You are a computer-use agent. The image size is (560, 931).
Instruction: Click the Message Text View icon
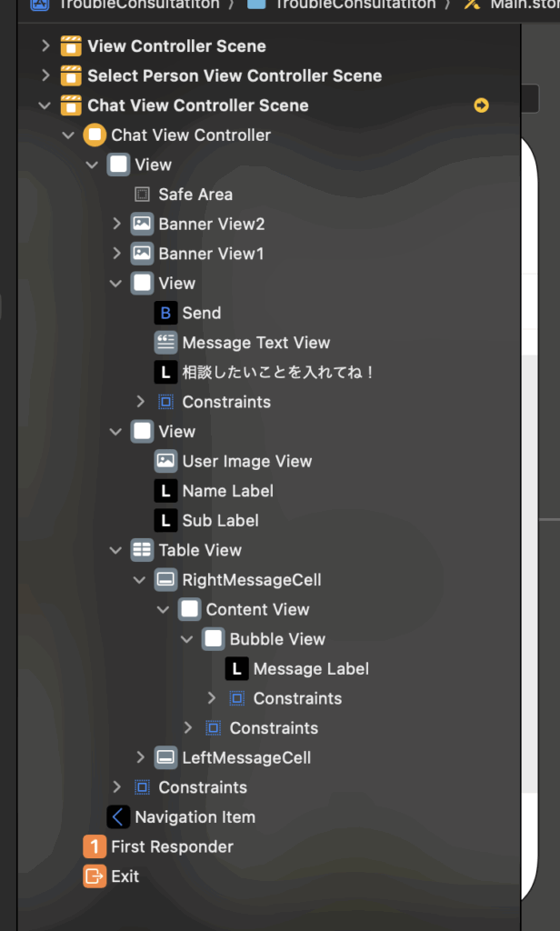(165, 343)
